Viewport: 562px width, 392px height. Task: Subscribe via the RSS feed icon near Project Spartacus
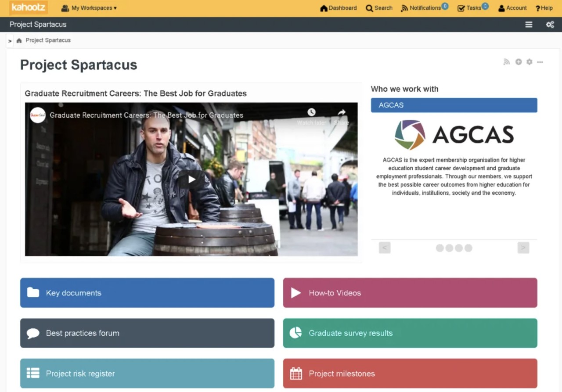click(506, 62)
